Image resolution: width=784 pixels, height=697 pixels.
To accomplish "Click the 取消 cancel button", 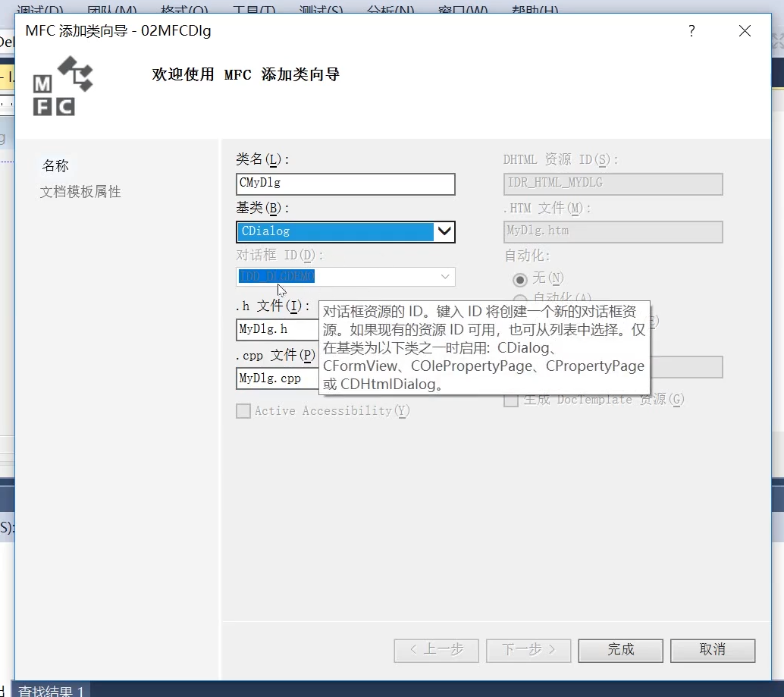I will coord(713,651).
